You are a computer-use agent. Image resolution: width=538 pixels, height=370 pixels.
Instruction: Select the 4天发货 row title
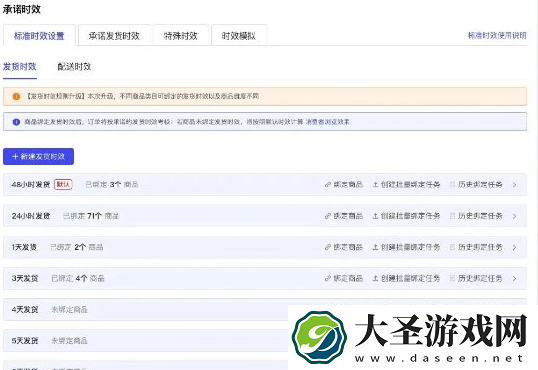(25, 310)
